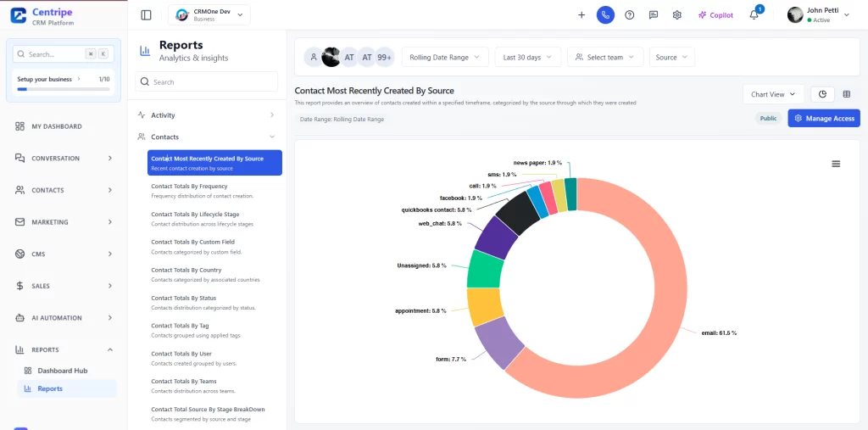This screenshot has width=868, height=430.
Task: Open the Select team dropdown
Action: [605, 57]
